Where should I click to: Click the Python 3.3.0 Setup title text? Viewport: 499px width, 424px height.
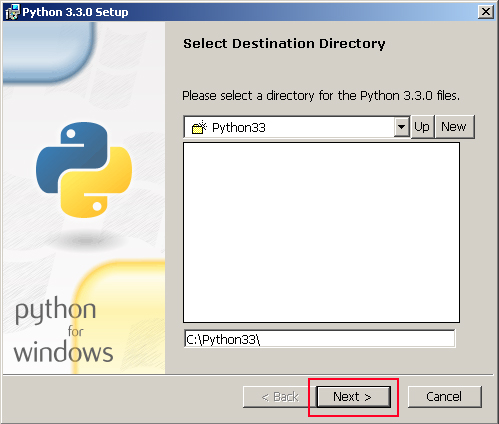coord(75,12)
